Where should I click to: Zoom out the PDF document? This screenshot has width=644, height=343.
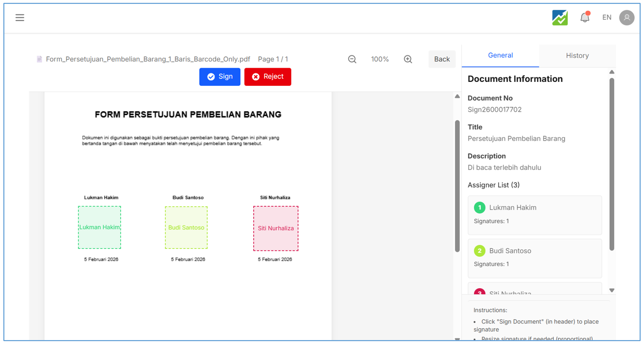coord(352,59)
